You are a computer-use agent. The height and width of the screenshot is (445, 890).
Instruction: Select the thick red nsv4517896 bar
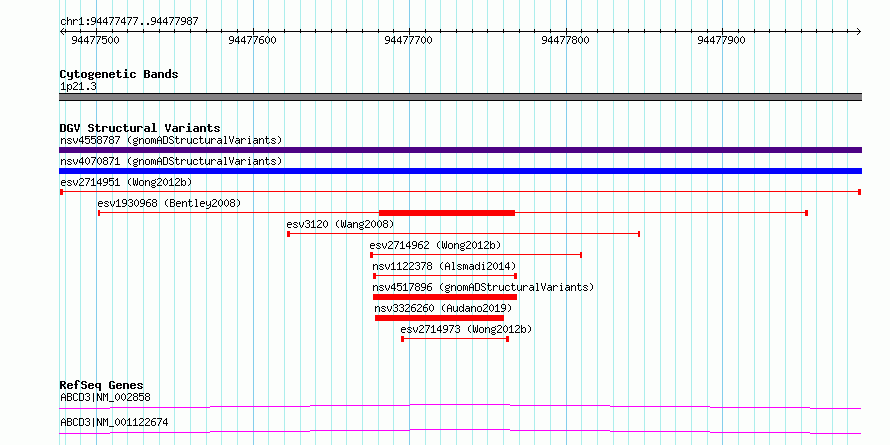tap(445, 297)
